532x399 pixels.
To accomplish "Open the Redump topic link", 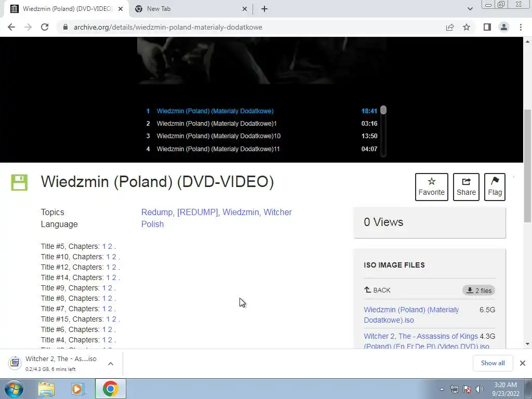I will tap(157, 212).
